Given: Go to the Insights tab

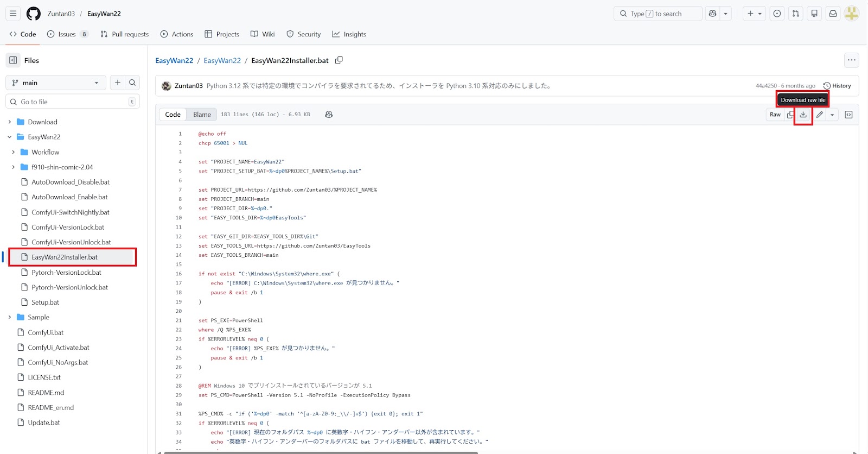Looking at the screenshot, I should click(349, 34).
